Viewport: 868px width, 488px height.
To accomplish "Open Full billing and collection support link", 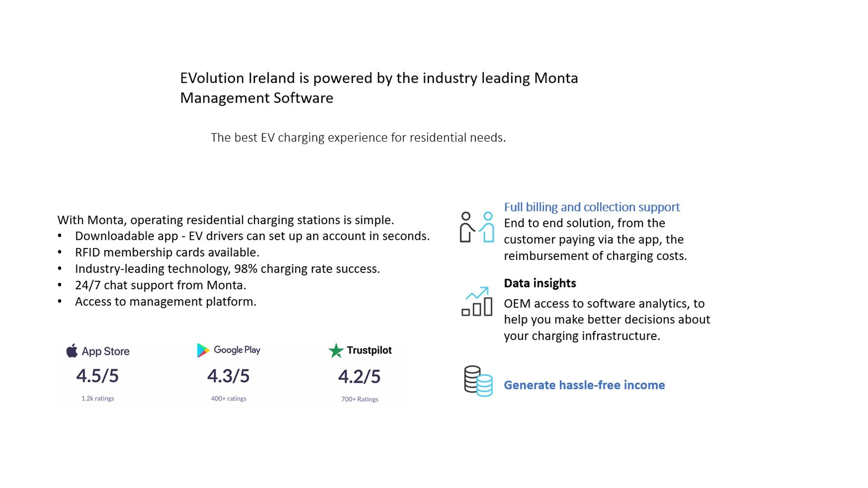I will [x=591, y=207].
